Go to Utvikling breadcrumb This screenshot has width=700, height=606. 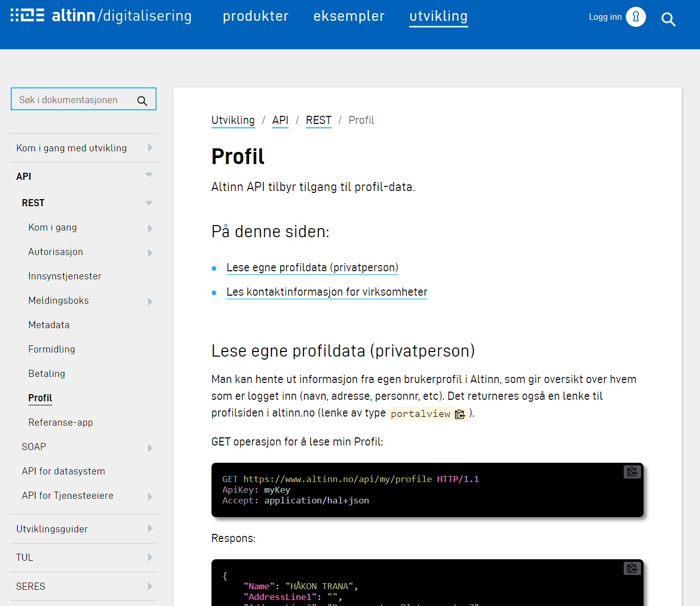coord(233,120)
